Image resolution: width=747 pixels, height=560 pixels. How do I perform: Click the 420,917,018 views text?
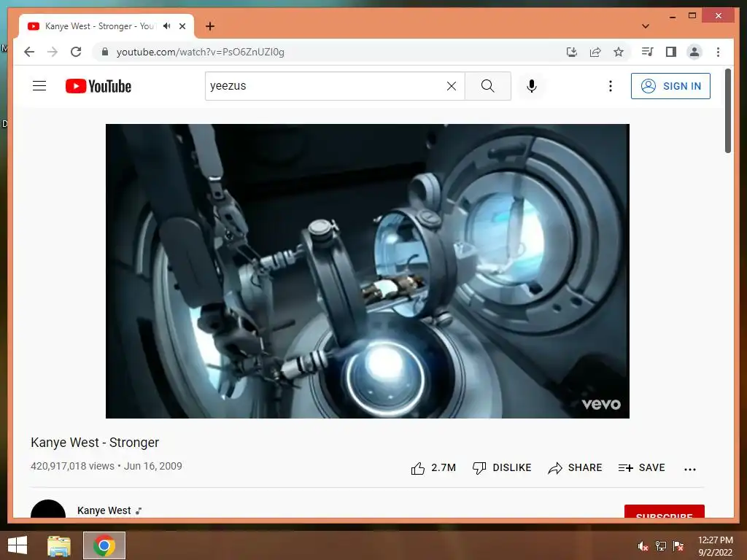pyautogui.click(x=72, y=466)
